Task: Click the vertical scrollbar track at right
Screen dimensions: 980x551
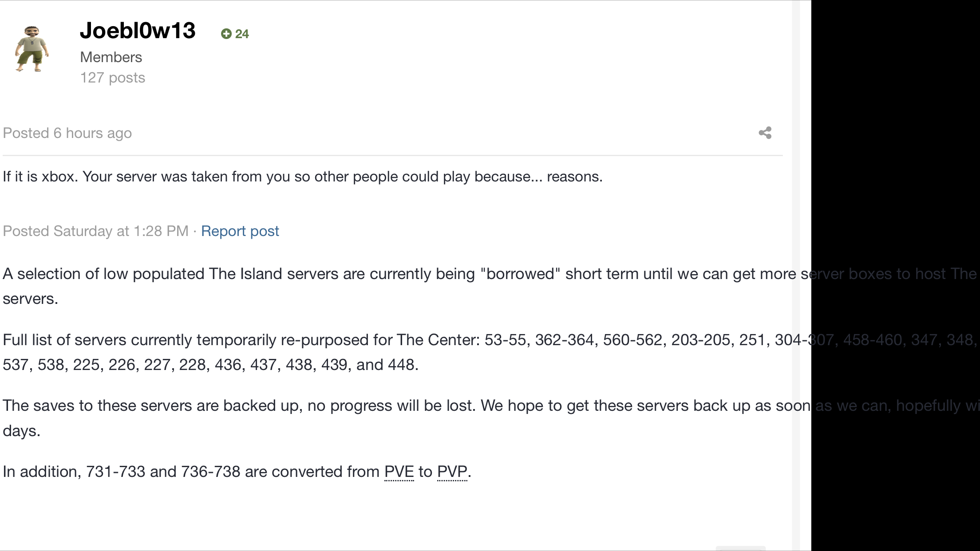Action: pyautogui.click(x=796, y=275)
